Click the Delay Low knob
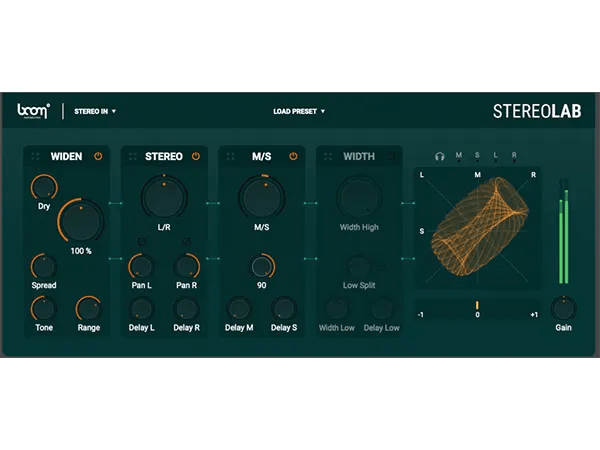The image size is (600, 450). (382, 308)
